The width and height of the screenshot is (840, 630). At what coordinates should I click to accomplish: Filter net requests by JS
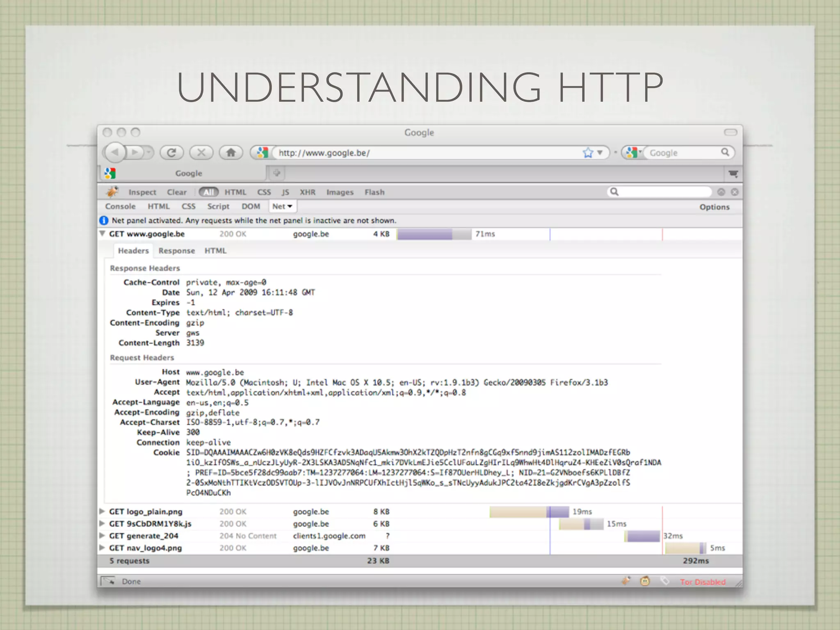pos(285,192)
